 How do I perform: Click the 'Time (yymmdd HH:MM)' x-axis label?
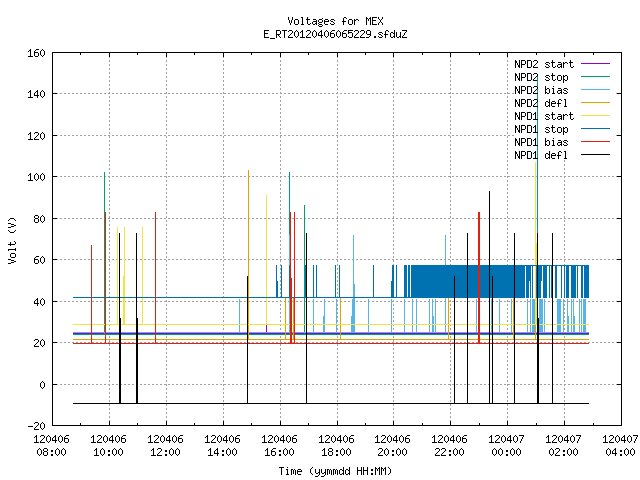335,471
